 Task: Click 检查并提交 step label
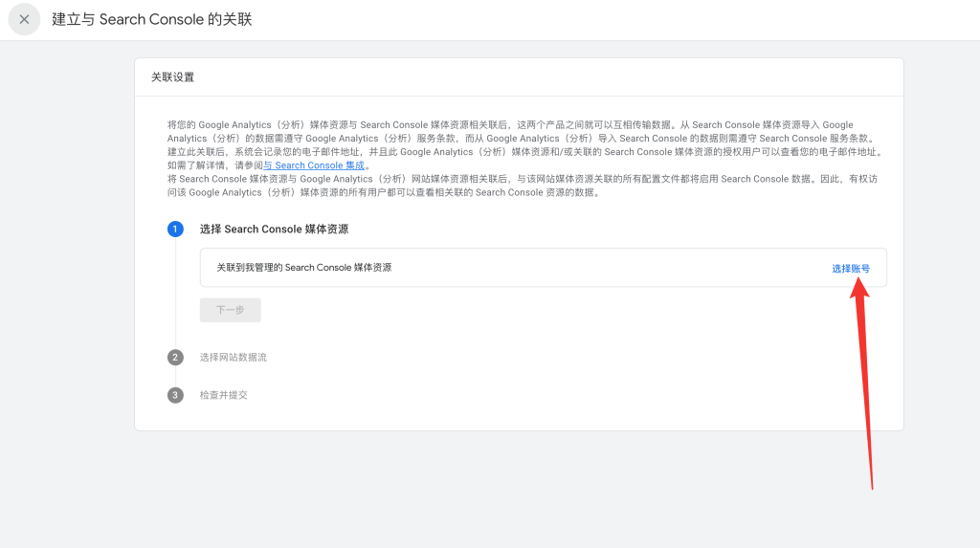pos(224,395)
